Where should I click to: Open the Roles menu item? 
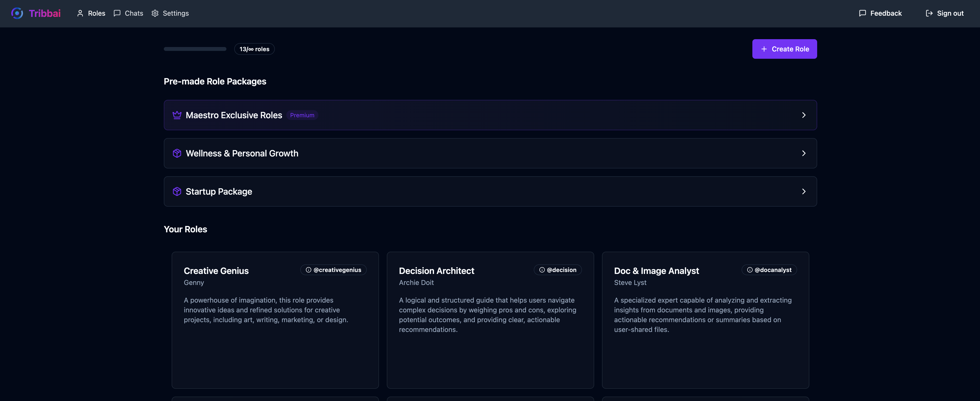tap(96, 13)
